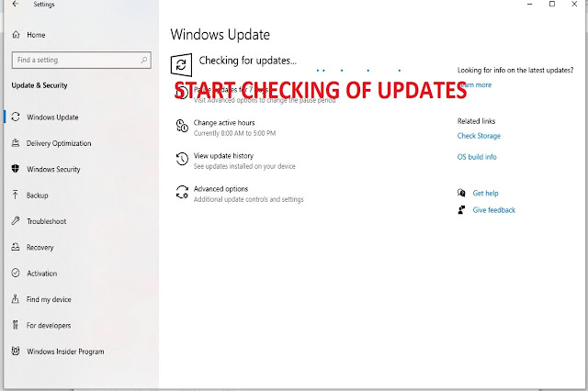
Task: Open Troubleshoot settings page
Action: (47, 221)
